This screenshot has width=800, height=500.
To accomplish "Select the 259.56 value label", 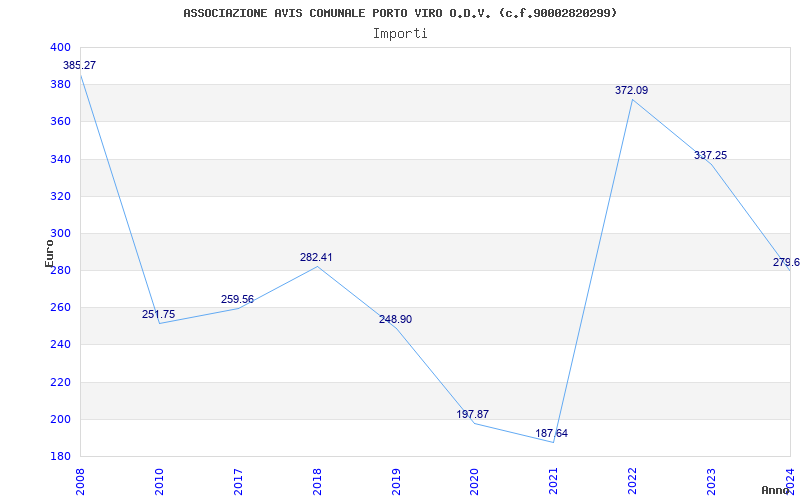I will [x=237, y=299].
